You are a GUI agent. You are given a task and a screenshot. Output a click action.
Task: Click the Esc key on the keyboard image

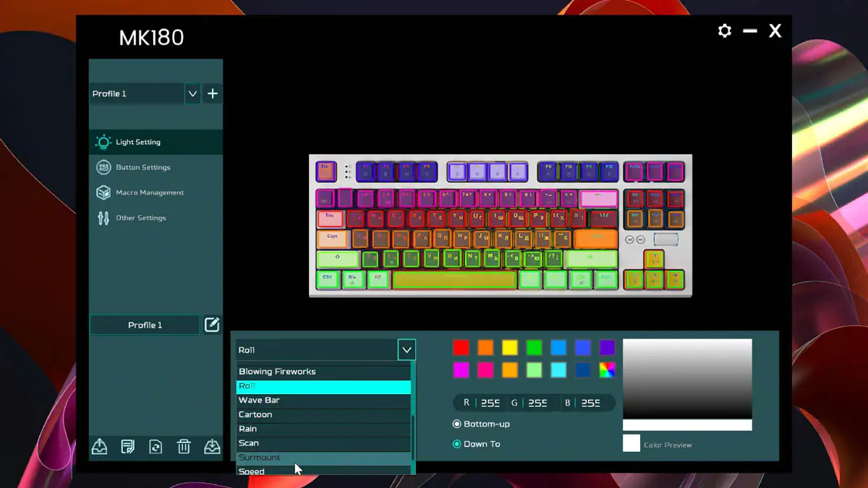pos(326,171)
